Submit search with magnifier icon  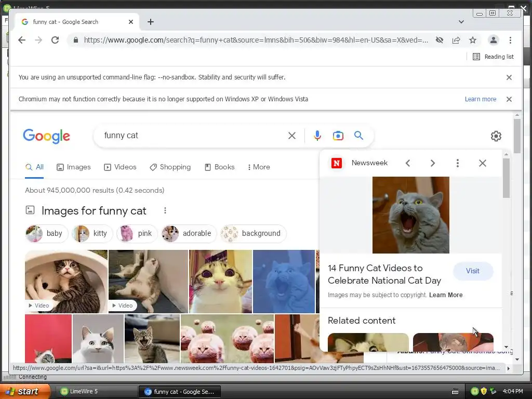pyautogui.click(x=358, y=136)
